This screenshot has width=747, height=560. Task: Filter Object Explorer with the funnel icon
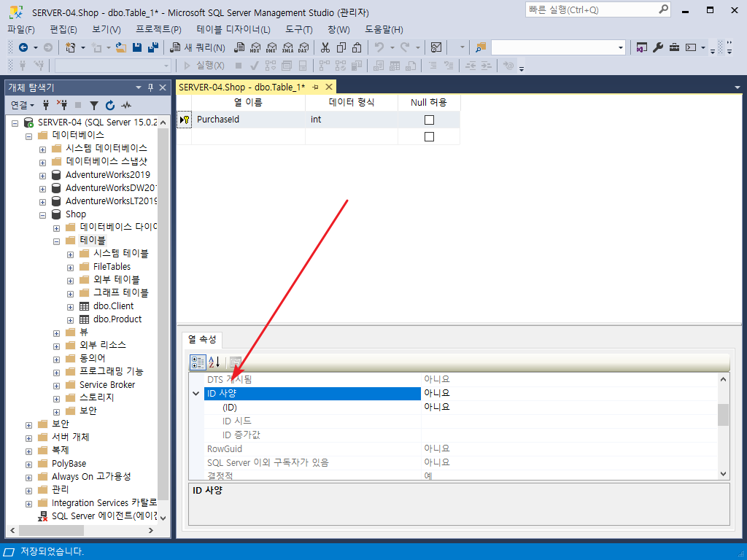pyautogui.click(x=94, y=105)
